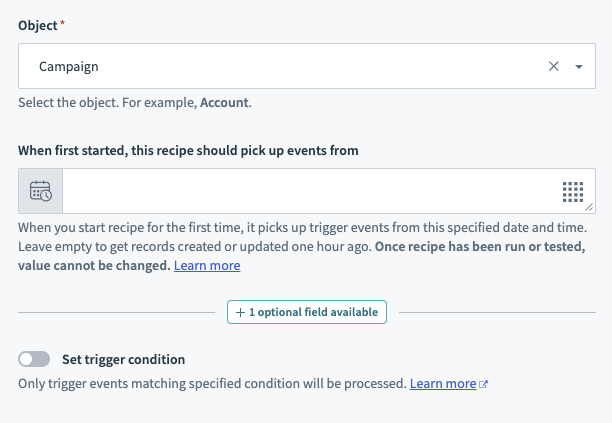Open the calendar clock date picker icon
The image size is (612, 423).
click(x=40, y=191)
